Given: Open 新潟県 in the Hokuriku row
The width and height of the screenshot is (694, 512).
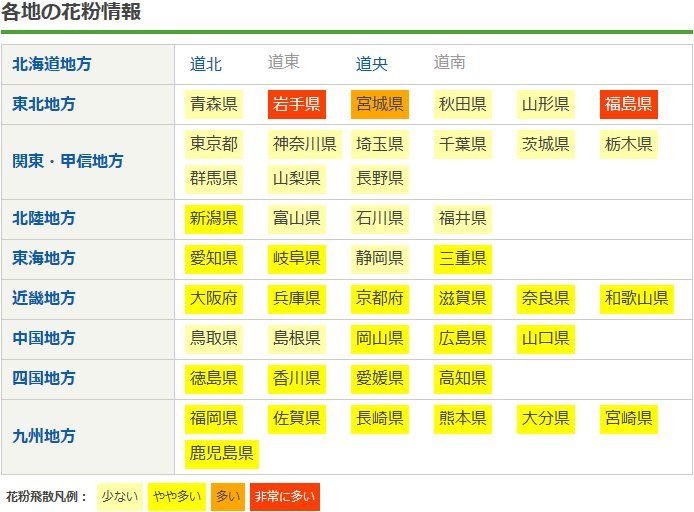Looking at the screenshot, I should [214, 218].
